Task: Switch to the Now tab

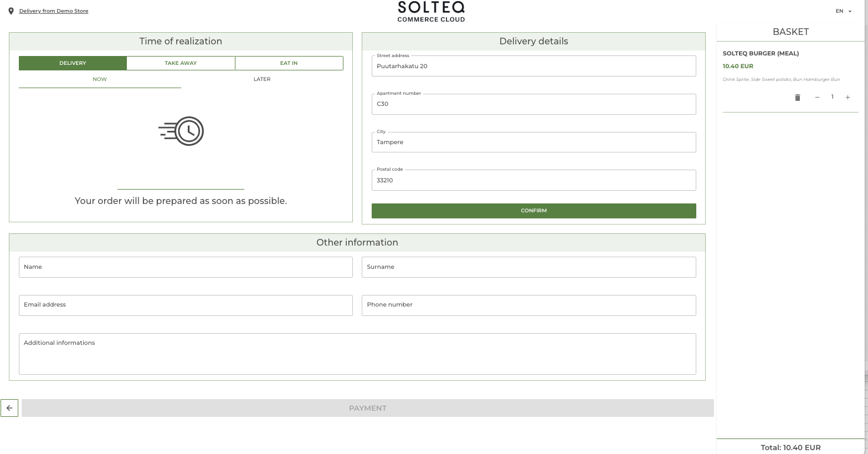Action: coord(100,79)
